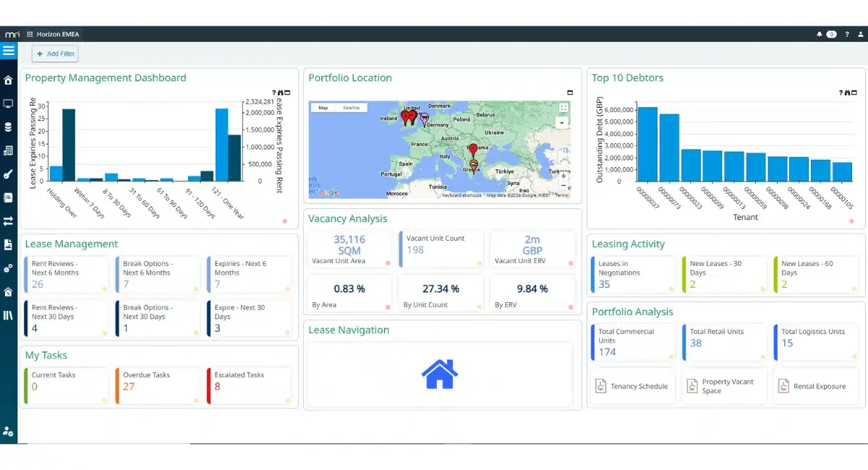Open vacancy By ERV percentage tile
Image resolution: width=868 pixels, height=470 pixels.
532,293
